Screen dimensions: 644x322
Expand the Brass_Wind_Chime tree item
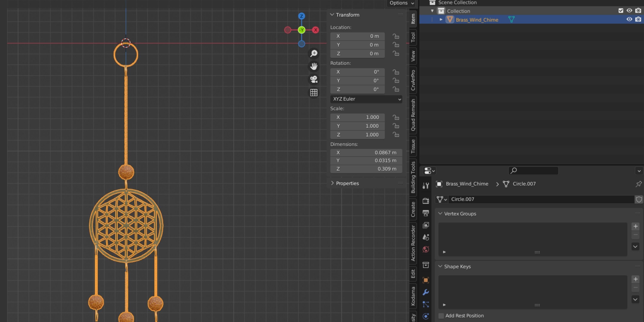click(x=441, y=20)
